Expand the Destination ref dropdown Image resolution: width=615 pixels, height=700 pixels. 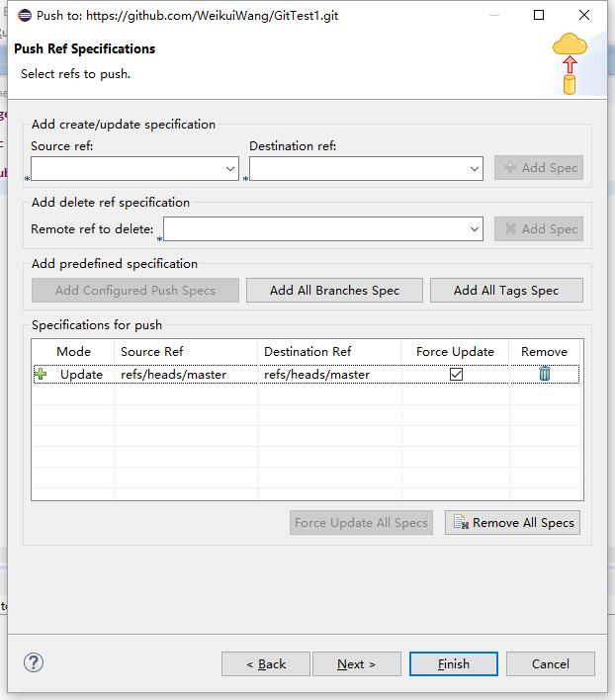point(474,169)
